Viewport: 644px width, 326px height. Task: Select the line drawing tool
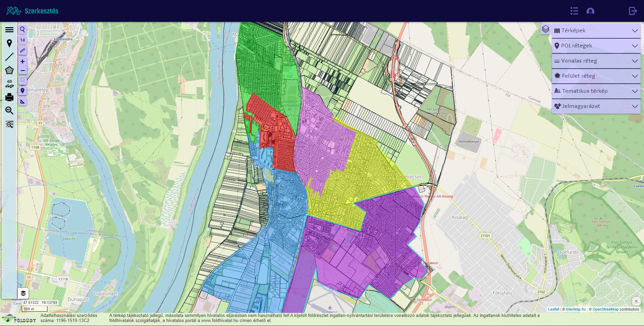(x=9, y=57)
